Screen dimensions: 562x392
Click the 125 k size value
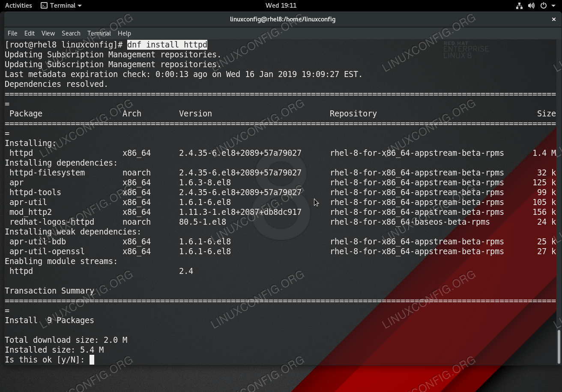[544, 183]
